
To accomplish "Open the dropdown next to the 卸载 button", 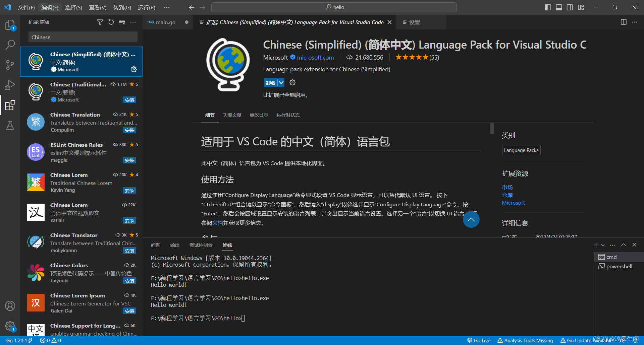I will 281,82.
